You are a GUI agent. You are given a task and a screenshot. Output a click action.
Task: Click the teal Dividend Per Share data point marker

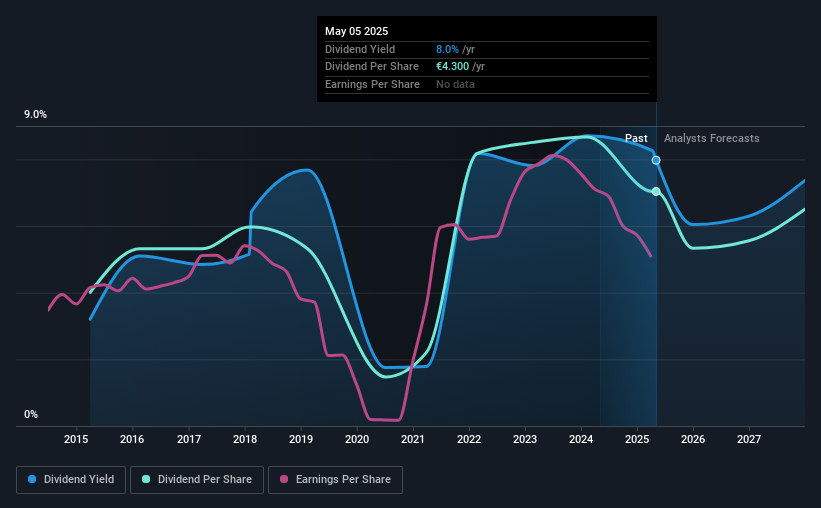pos(656,192)
